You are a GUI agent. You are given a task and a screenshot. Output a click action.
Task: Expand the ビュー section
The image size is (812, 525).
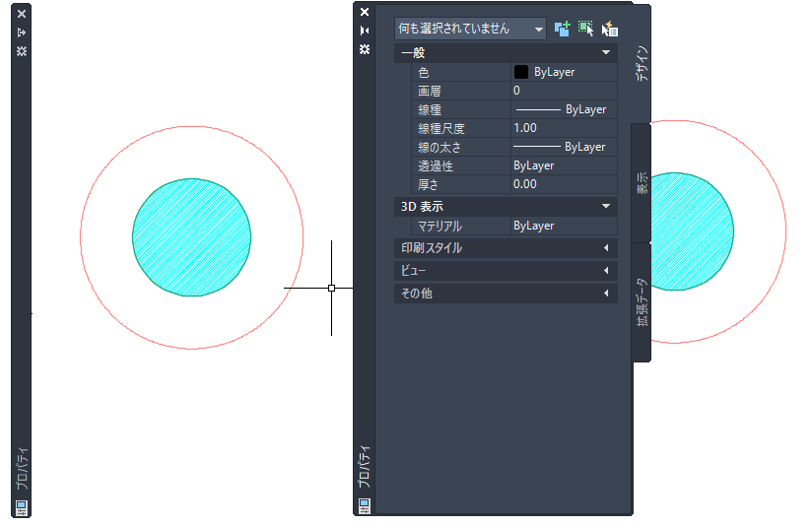click(x=606, y=271)
